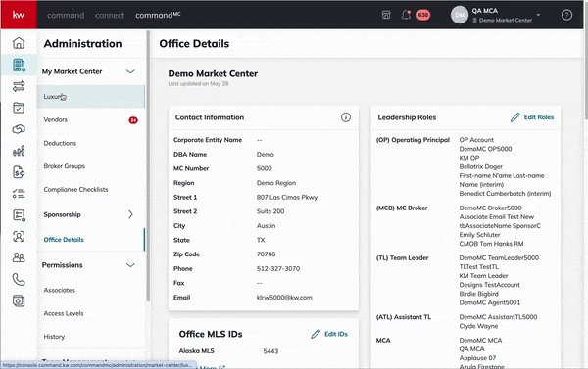
Task: Open the person frame sidebar icon
Action: 19,237
